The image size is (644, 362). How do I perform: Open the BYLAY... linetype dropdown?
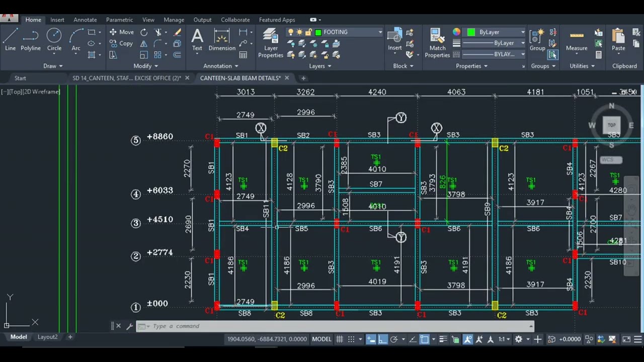pyautogui.click(x=523, y=54)
